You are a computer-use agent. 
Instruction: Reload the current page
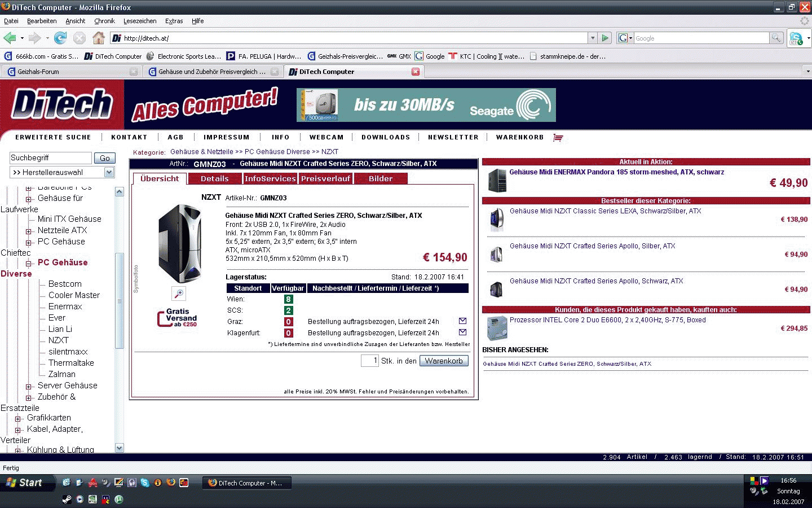[x=60, y=38]
